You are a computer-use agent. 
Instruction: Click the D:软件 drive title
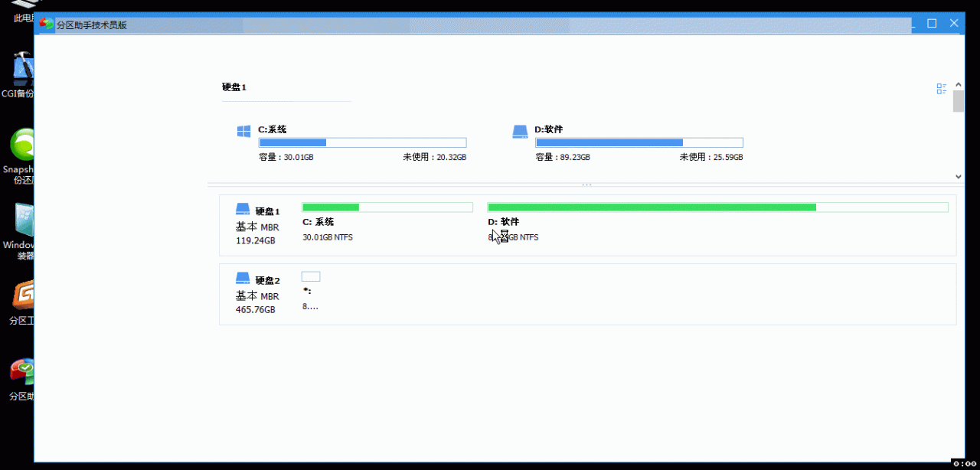click(x=549, y=130)
